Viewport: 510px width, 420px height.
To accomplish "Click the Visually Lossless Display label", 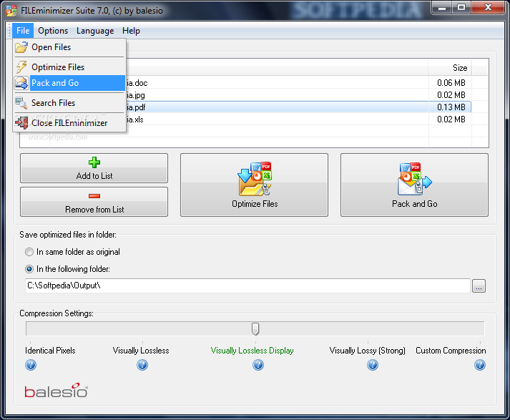I will point(252,351).
